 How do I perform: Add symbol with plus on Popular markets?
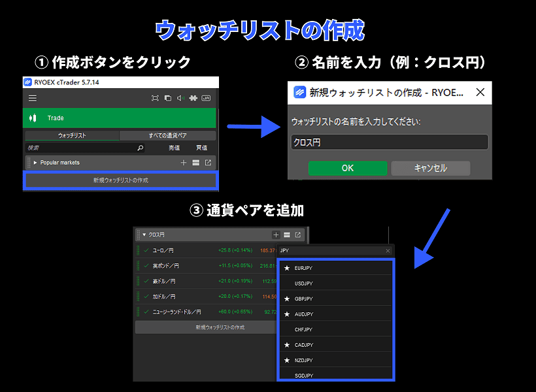click(184, 163)
